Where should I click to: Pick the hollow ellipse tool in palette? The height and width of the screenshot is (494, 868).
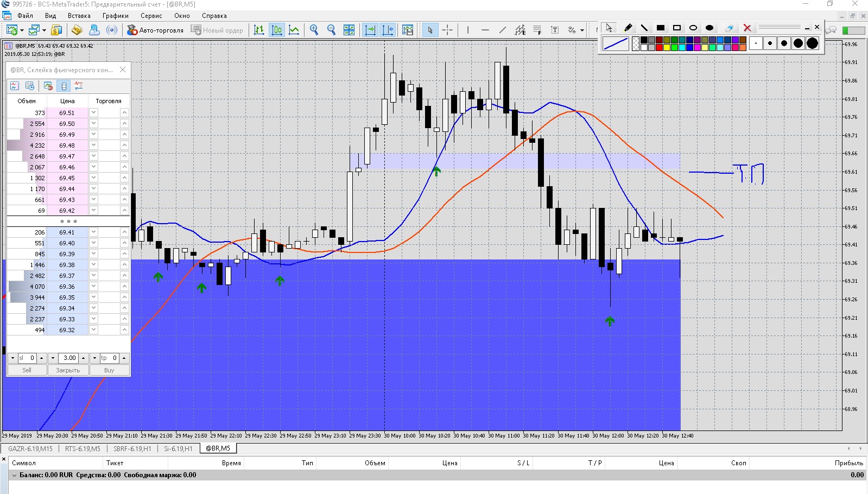click(693, 28)
